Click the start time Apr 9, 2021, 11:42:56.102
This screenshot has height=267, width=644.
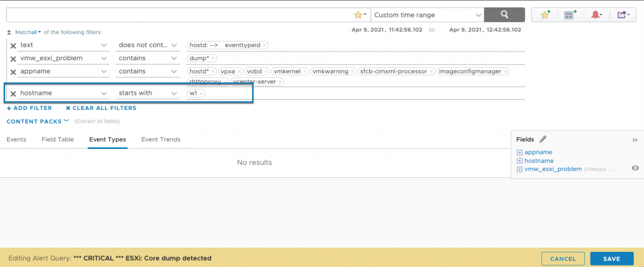(387, 30)
